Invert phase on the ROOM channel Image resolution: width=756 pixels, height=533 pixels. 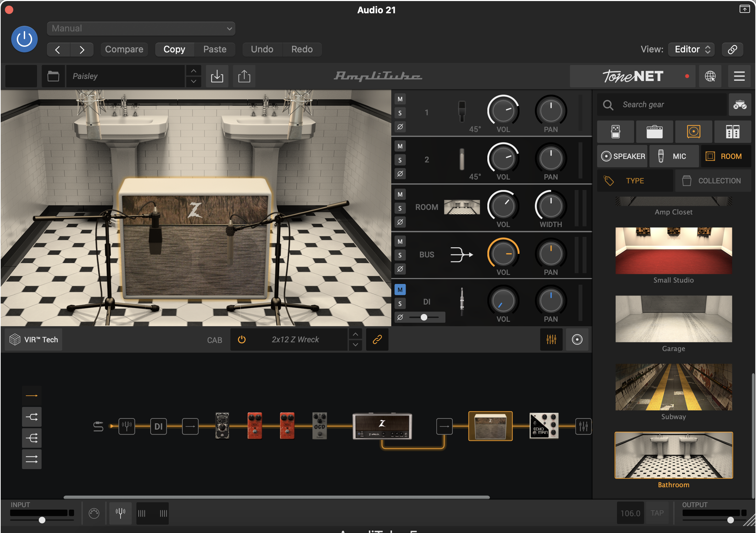click(x=400, y=222)
